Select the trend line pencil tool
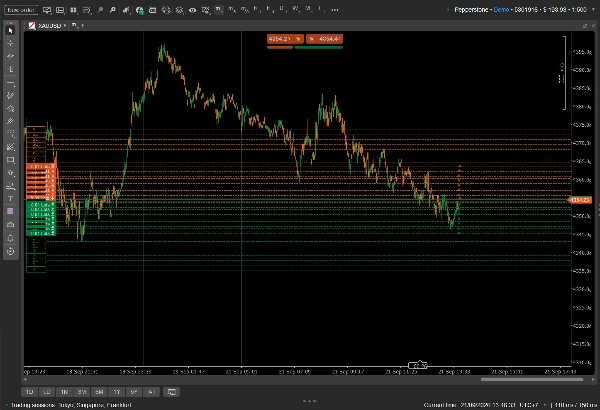Image resolution: width=600 pixels, height=410 pixels. [11, 95]
